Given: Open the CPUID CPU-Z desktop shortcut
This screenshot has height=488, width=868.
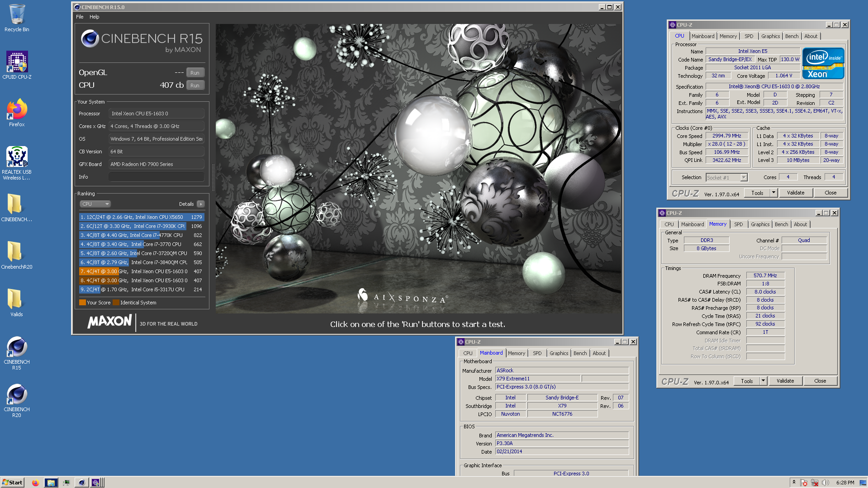Looking at the screenshot, I should [17, 65].
